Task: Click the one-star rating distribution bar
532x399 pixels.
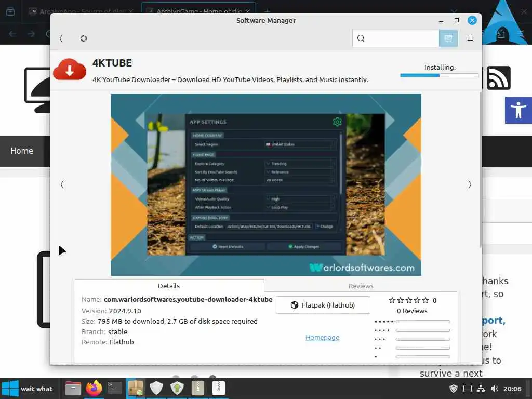Action: click(423, 357)
